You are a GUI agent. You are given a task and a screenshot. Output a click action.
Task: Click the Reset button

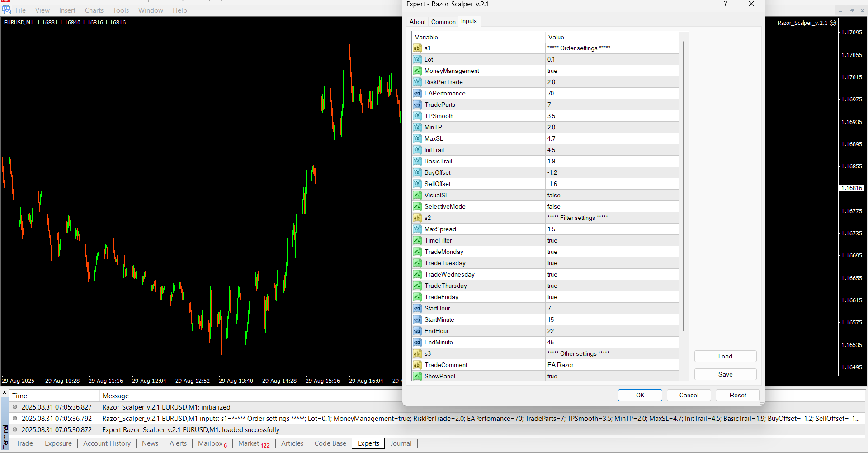click(737, 395)
